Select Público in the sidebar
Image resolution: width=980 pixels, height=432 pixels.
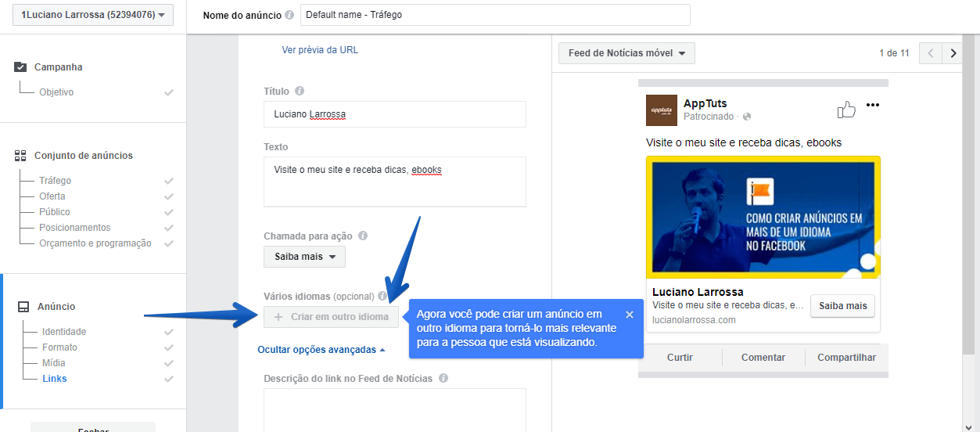[55, 212]
